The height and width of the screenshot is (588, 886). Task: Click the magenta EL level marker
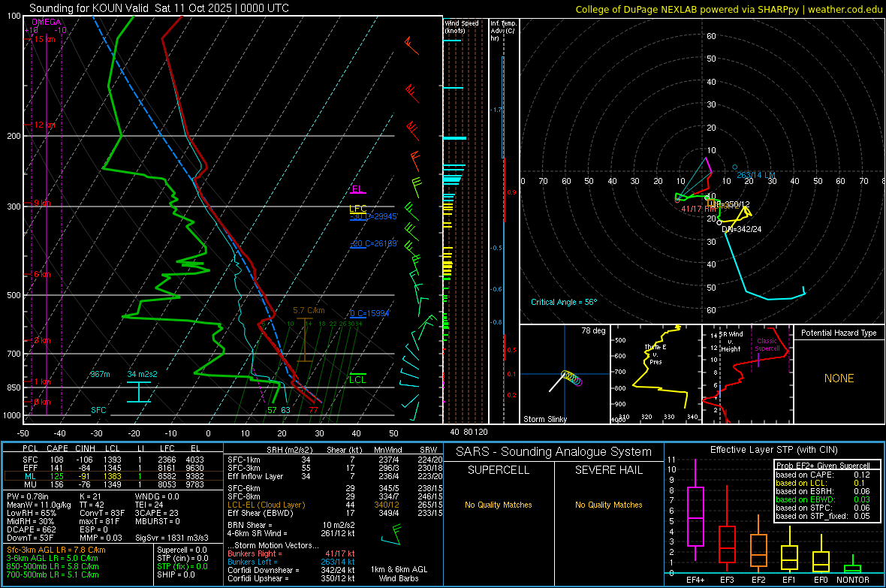point(357,189)
